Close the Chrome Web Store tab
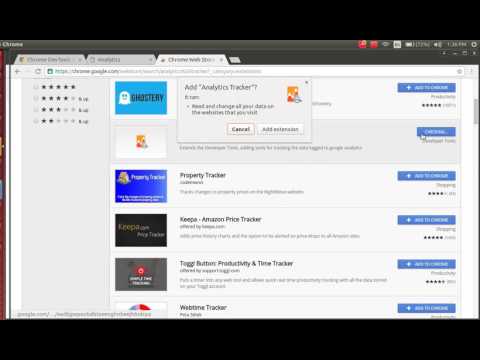The width and height of the screenshot is (480, 360). (221, 60)
